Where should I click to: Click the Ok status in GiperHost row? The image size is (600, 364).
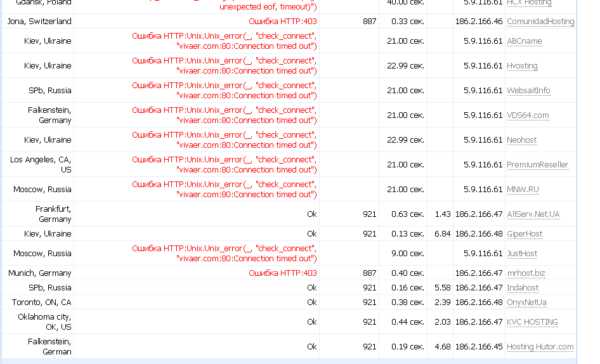click(312, 234)
